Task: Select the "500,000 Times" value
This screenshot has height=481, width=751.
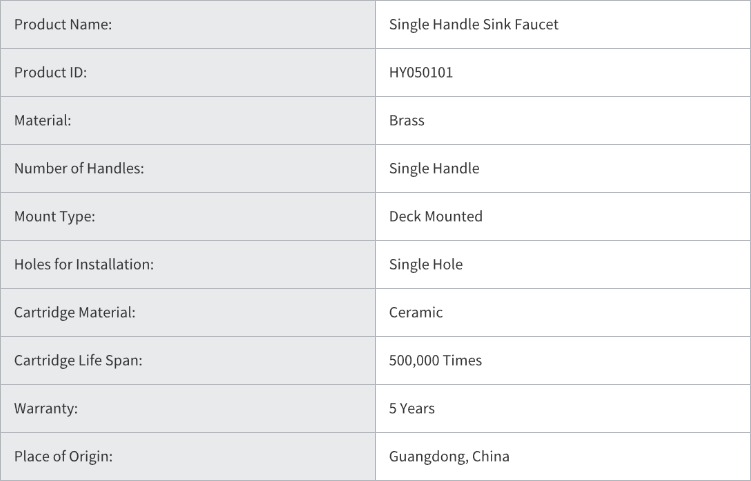Action: (x=435, y=361)
